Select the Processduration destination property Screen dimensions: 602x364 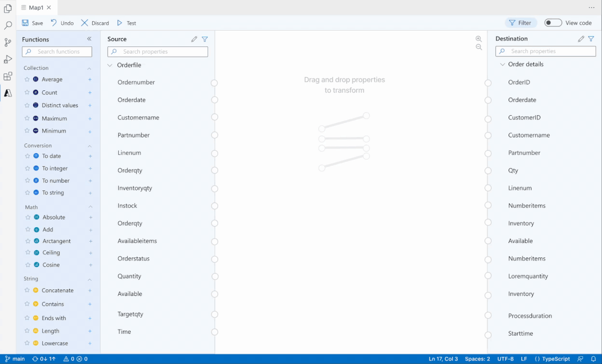[530, 316]
